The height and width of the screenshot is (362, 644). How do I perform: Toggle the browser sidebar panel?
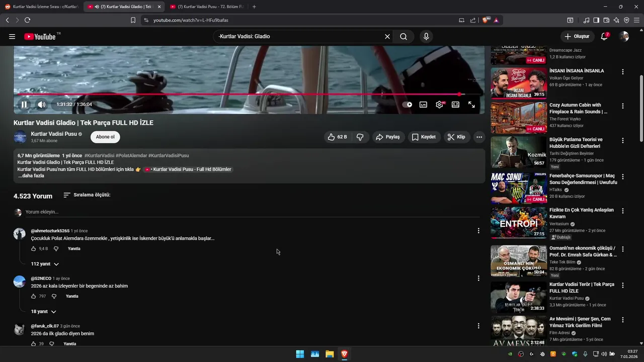(596, 20)
